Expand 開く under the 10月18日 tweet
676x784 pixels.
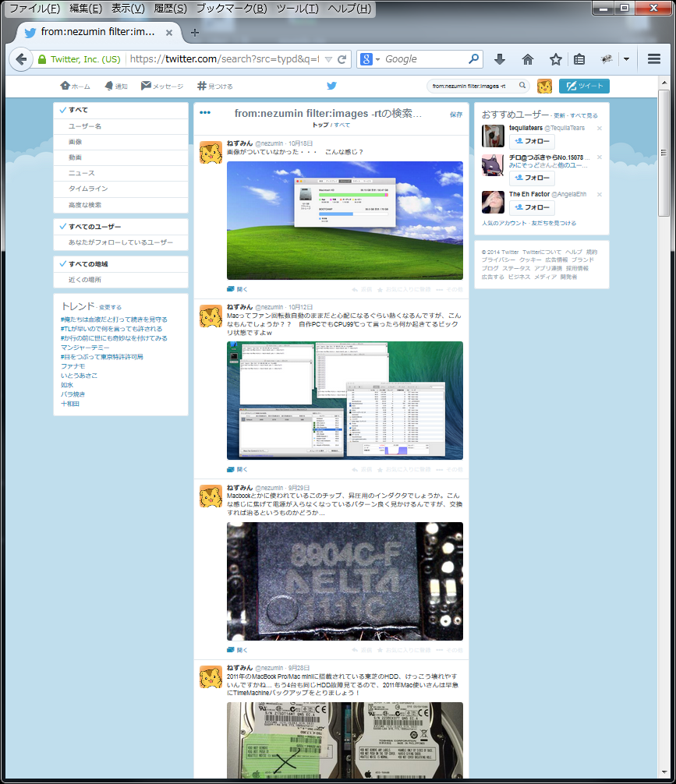click(x=238, y=289)
